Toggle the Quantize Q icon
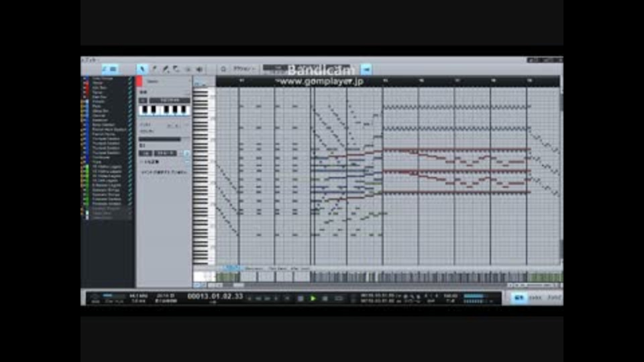The image size is (644, 362). 223,69
